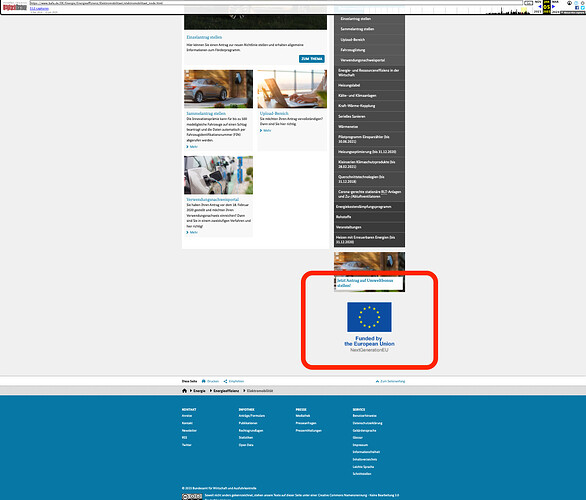Open Wärmenetze in the sidebar
The width and height of the screenshot is (586, 500).
tap(369, 127)
